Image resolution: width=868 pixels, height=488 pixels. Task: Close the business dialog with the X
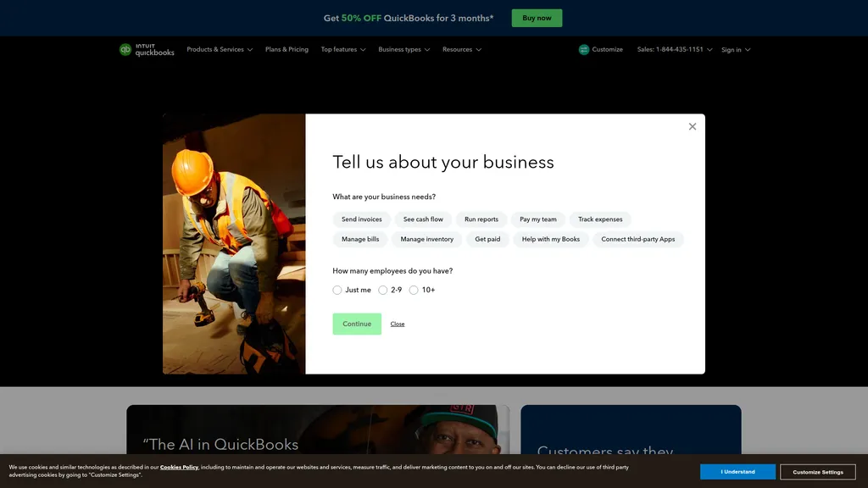[x=692, y=127]
